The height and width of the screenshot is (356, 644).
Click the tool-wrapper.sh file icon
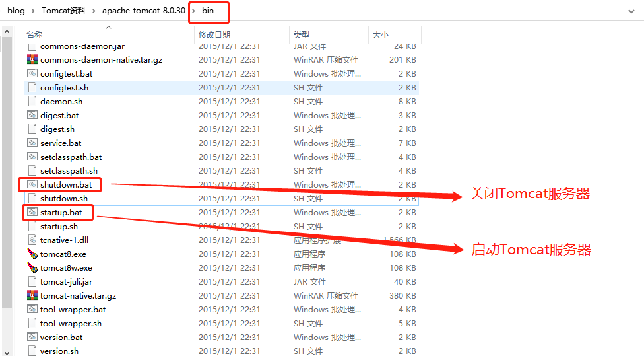(32, 323)
